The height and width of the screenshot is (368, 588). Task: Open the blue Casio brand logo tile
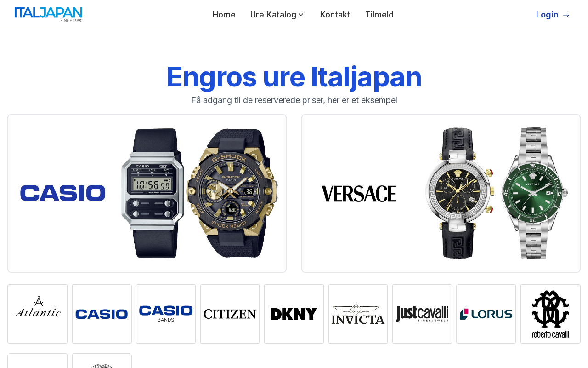click(102, 314)
